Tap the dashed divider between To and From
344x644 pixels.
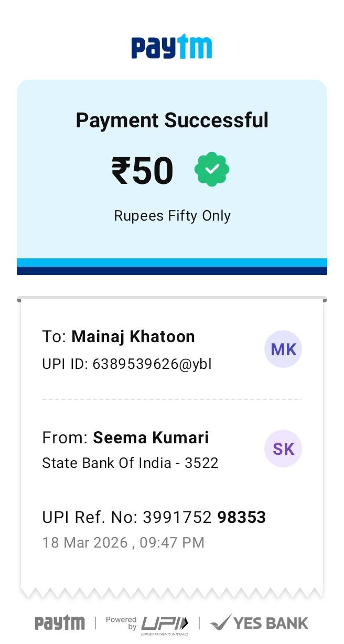(172, 399)
